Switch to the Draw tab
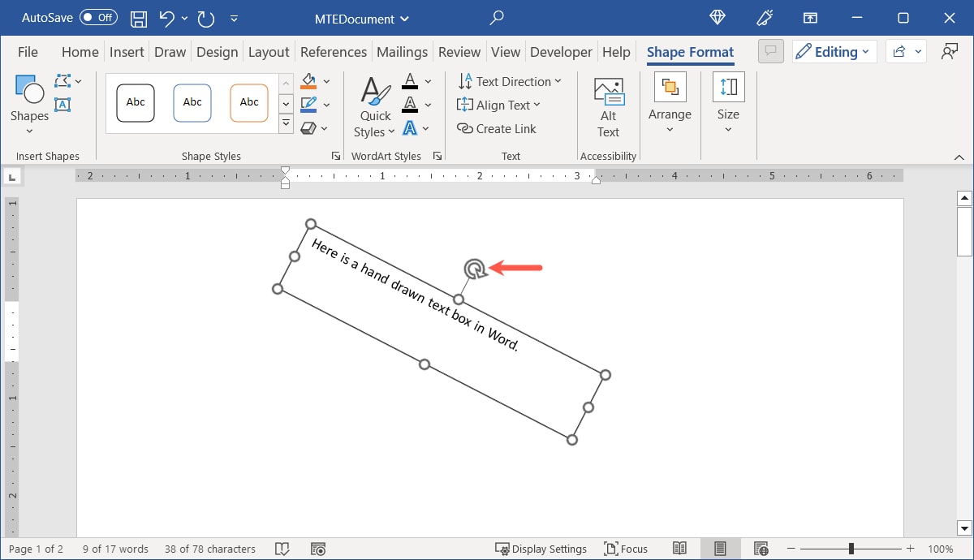 170,51
